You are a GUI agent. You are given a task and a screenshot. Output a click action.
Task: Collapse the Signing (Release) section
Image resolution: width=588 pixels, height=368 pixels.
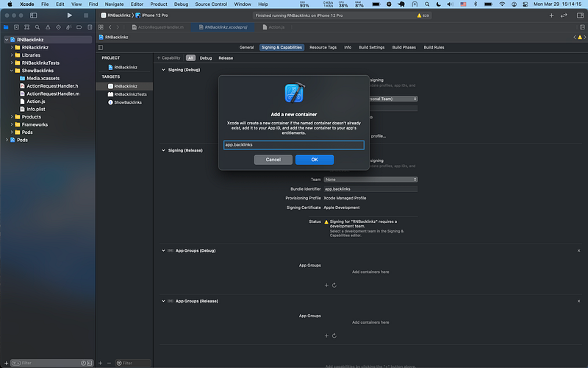tap(162, 149)
